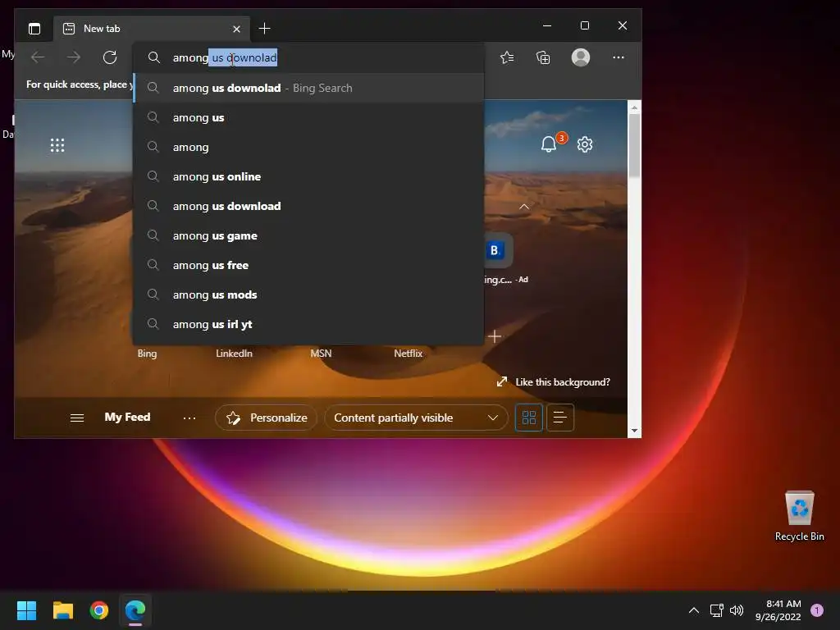
Task: Open the Favorites star icon
Action: (507, 57)
